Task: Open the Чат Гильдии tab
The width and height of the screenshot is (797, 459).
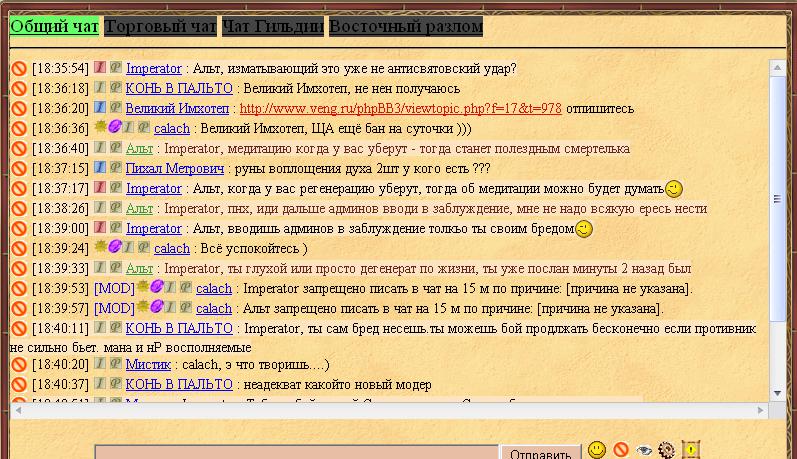Action: (x=273, y=26)
